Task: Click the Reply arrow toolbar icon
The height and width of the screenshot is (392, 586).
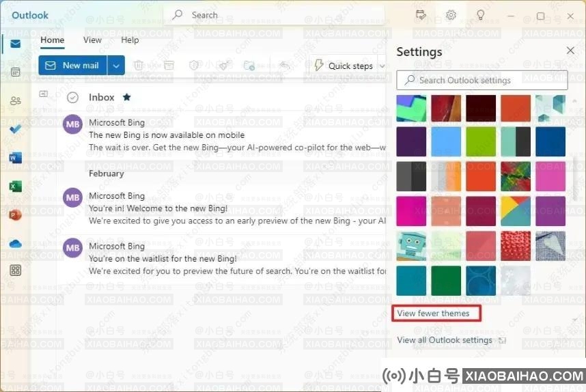Action: tap(284, 66)
